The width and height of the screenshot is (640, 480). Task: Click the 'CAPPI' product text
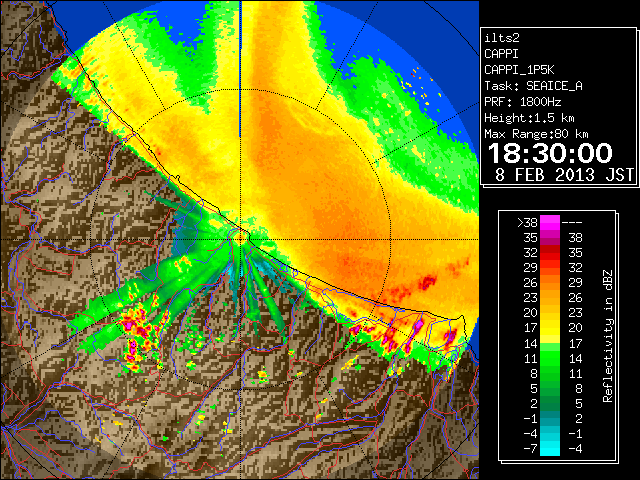501,54
